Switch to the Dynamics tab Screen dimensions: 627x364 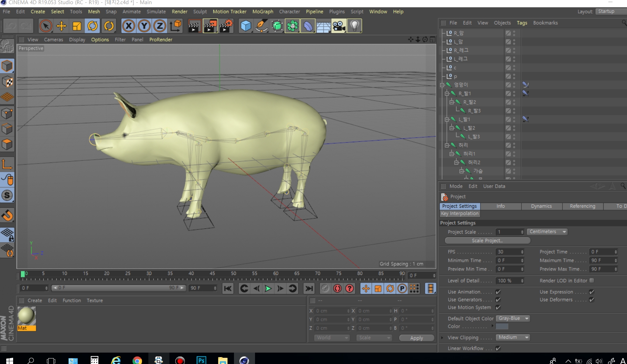(541, 206)
